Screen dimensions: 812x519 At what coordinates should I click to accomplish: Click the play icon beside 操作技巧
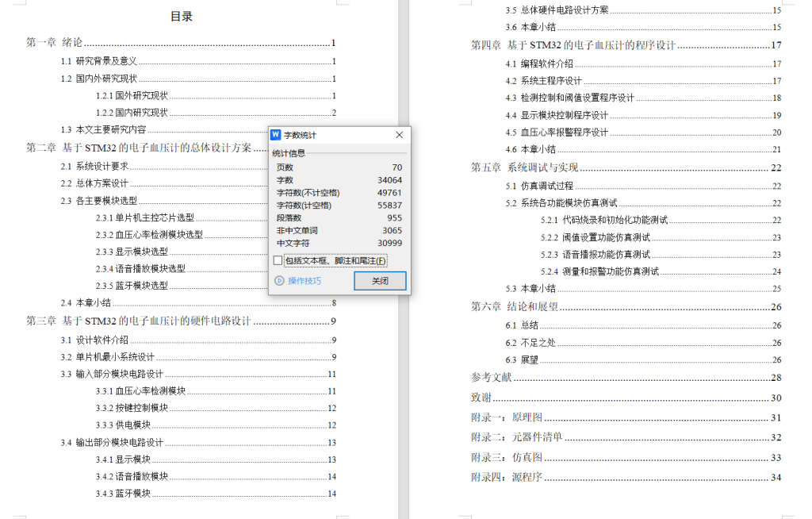coord(279,281)
